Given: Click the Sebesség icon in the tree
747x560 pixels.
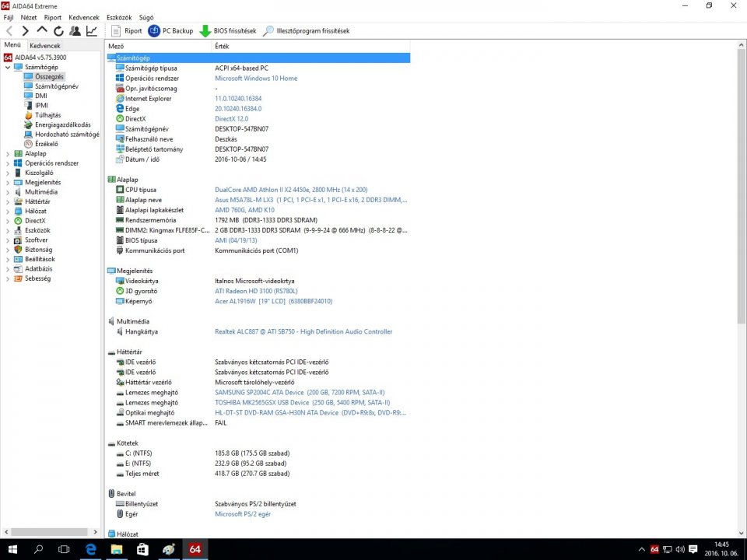Looking at the screenshot, I should pyautogui.click(x=18, y=278).
